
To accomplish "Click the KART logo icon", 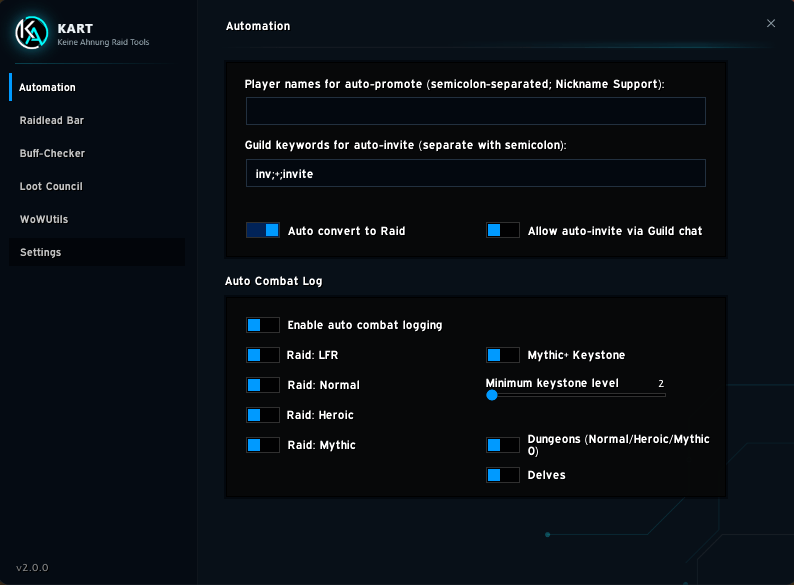I will pos(31,33).
